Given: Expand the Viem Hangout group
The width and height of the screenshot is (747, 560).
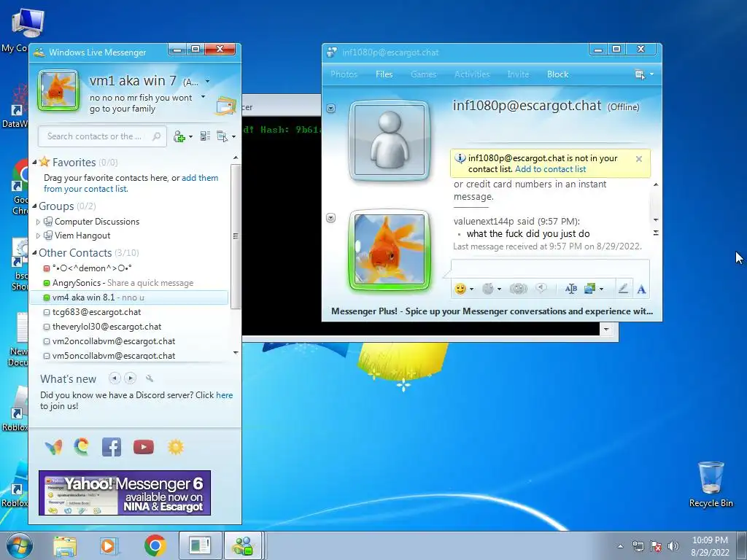Looking at the screenshot, I should [x=38, y=236].
